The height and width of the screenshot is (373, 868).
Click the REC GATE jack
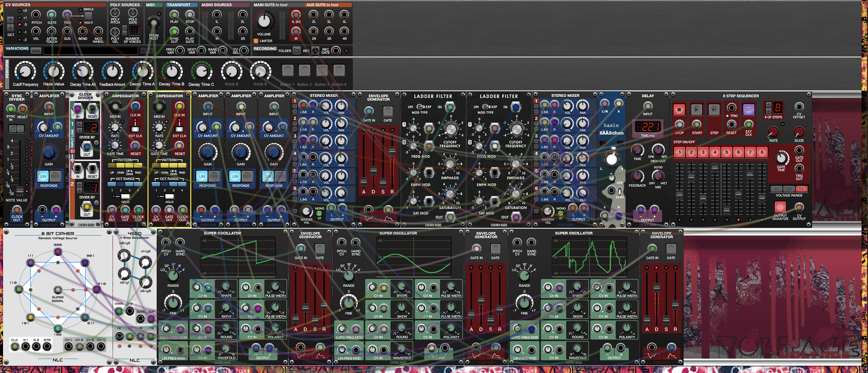(336, 51)
